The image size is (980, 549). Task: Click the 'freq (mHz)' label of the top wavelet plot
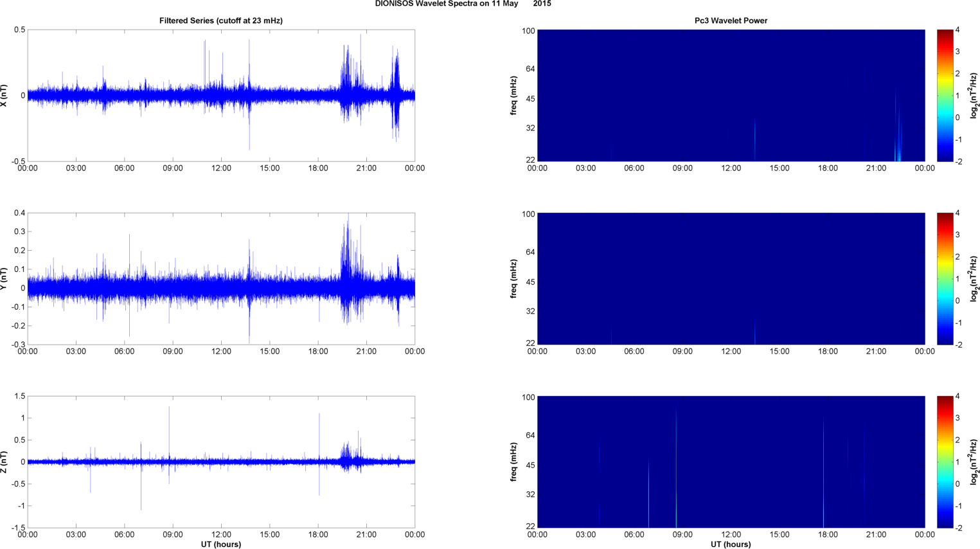pos(514,95)
